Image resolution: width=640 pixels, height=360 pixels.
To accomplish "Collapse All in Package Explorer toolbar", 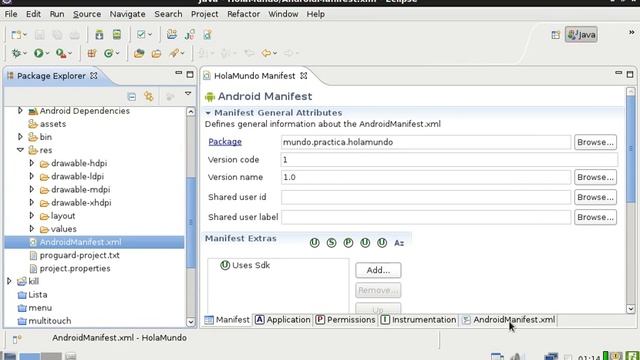I will pyautogui.click(x=131, y=97).
